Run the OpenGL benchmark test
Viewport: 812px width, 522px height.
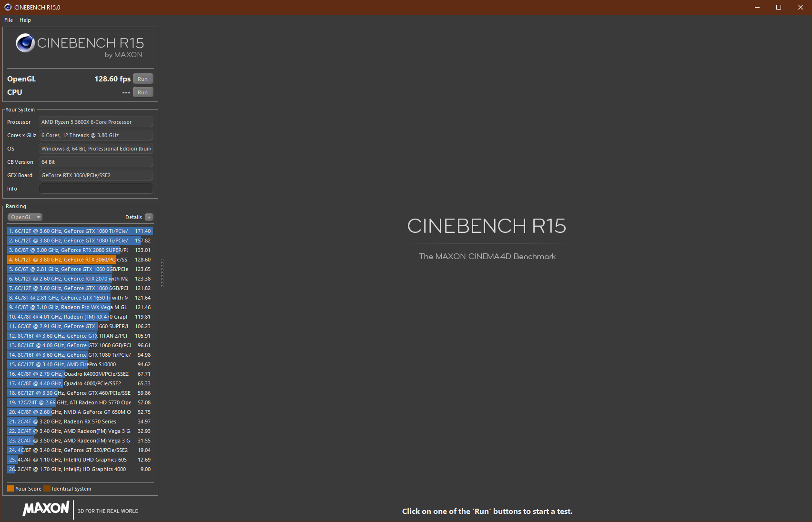tap(143, 79)
